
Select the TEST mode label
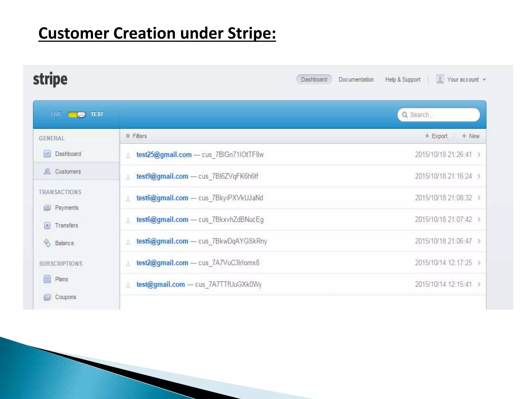point(97,114)
